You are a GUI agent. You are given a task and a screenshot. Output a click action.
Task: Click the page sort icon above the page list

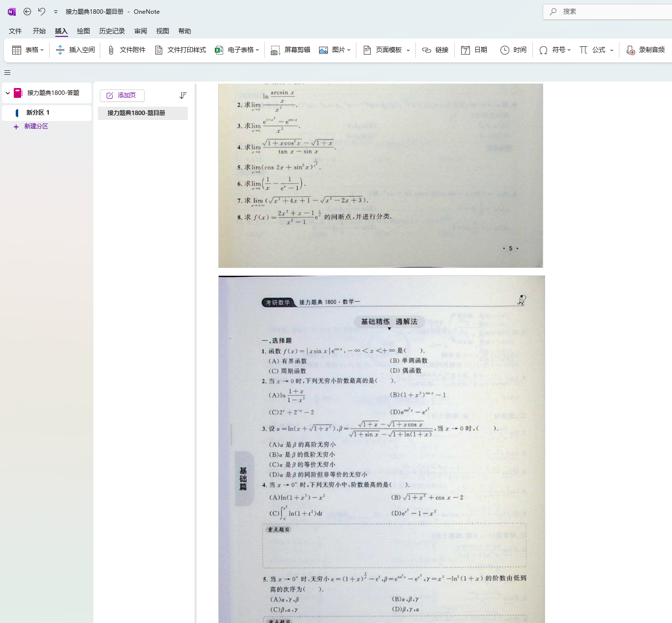coord(183,95)
